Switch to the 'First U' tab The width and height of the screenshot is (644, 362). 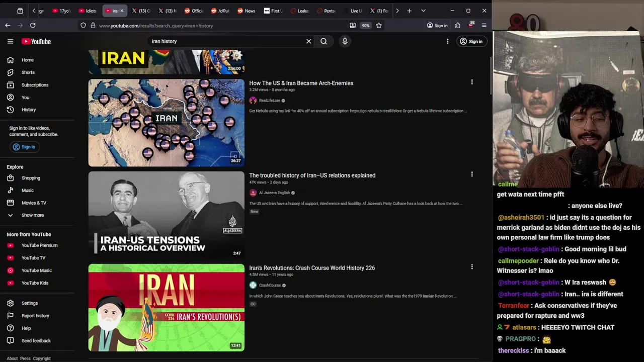273,11
